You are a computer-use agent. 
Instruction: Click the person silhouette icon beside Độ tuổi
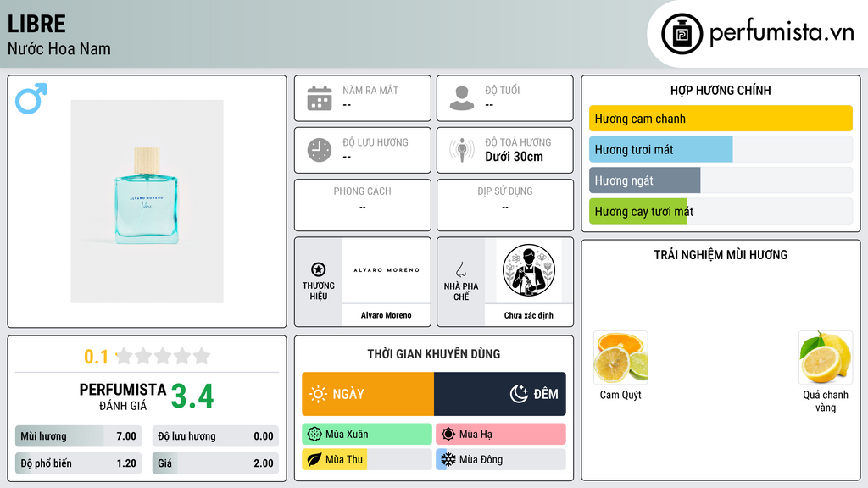pos(462,98)
